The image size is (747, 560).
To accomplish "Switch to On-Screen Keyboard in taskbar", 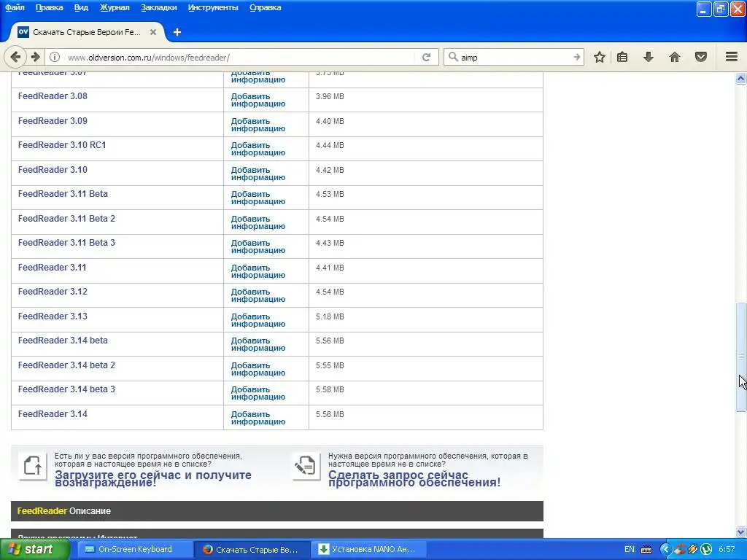I will click(134, 549).
